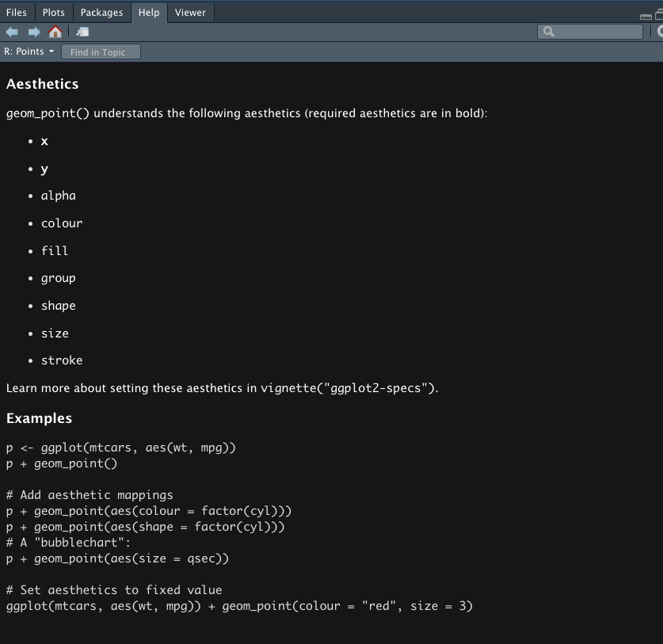The image size is (663, 644).
Task: Go back to the previous help topic
Action: point(12,32)
